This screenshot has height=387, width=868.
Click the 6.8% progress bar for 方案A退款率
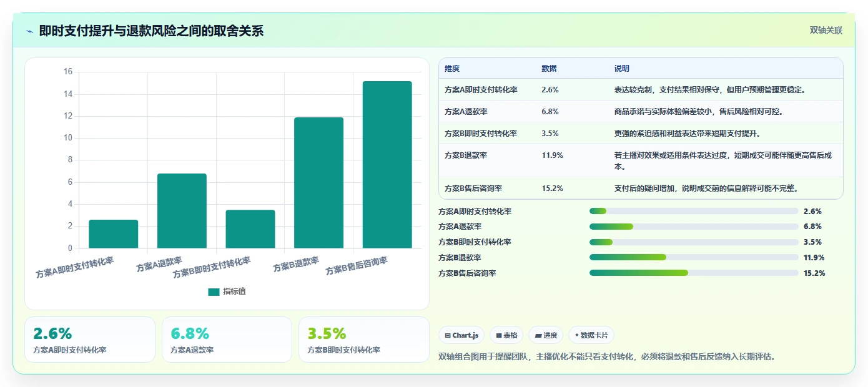pos(694,227)
